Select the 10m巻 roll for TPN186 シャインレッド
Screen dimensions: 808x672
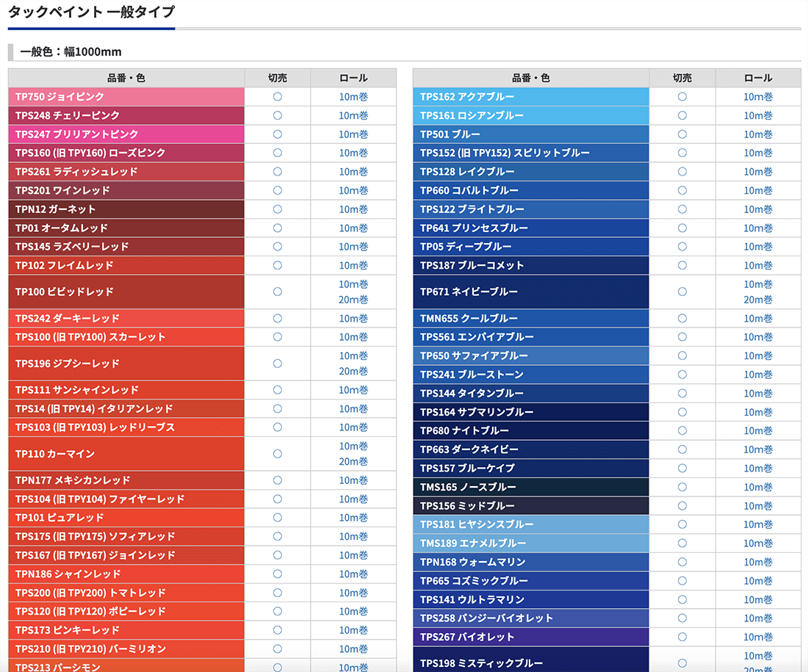point(353,574)
